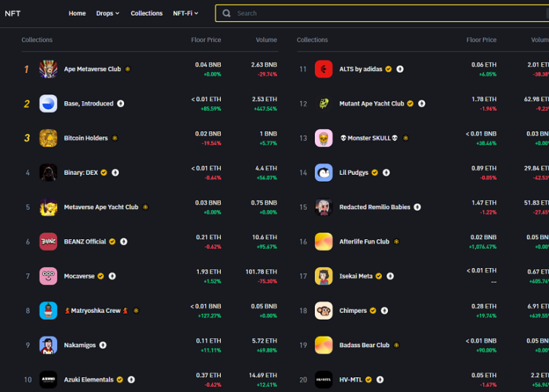Viewport: 549px width, 392px height.
Task: Expand the NFT-Fi dropdown menu
Action: point(185,13)
